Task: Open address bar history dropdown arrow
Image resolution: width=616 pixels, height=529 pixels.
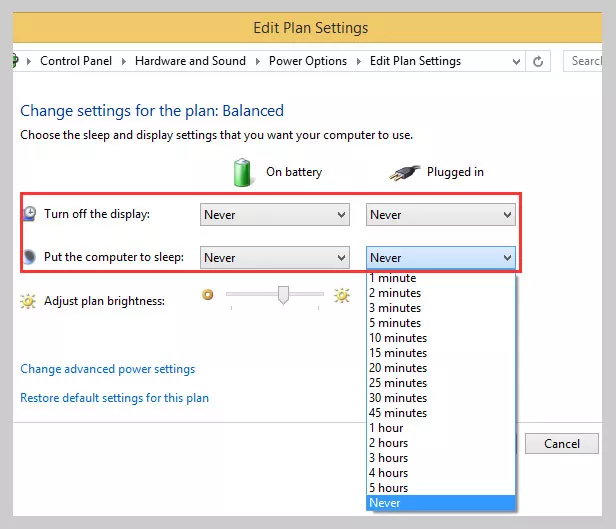Action: click(516, 62)
